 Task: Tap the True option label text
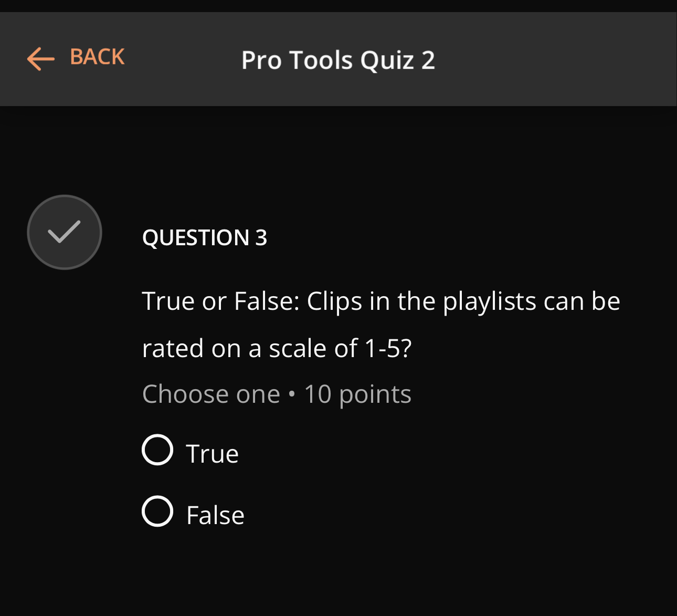[212, 453]
